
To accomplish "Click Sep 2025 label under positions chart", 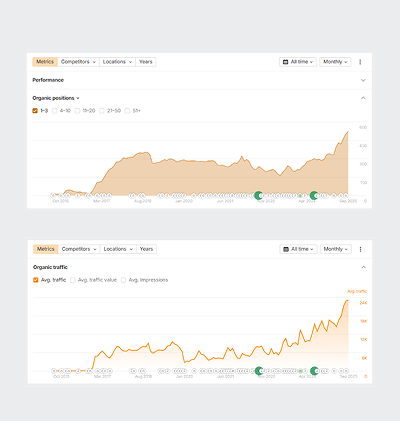I will coord(348,201).
